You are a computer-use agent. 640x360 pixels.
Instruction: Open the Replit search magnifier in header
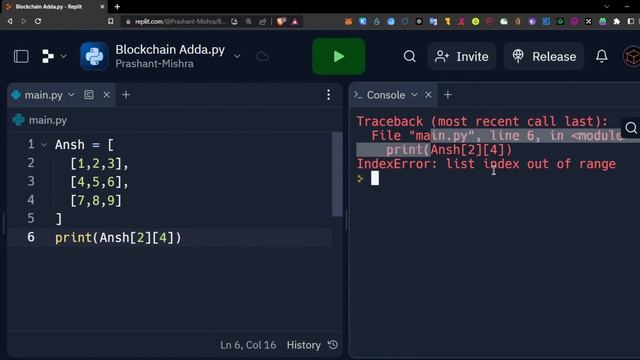[409, 56]
